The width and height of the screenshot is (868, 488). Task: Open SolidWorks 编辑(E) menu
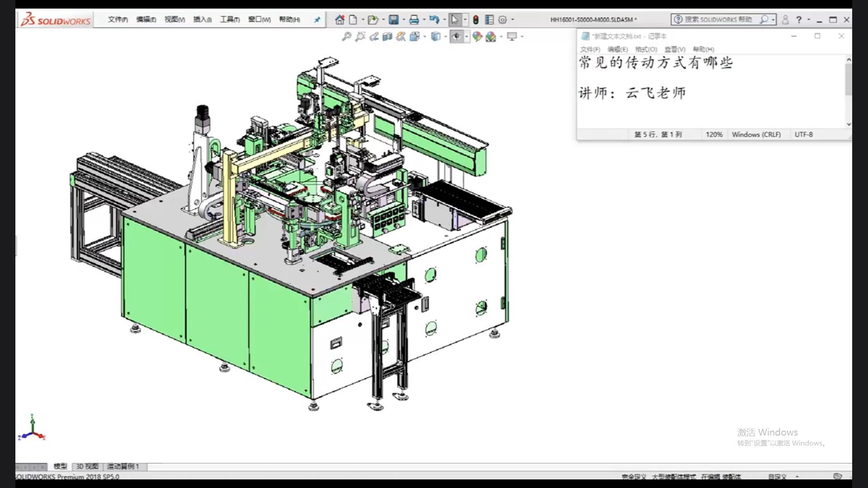146,19
